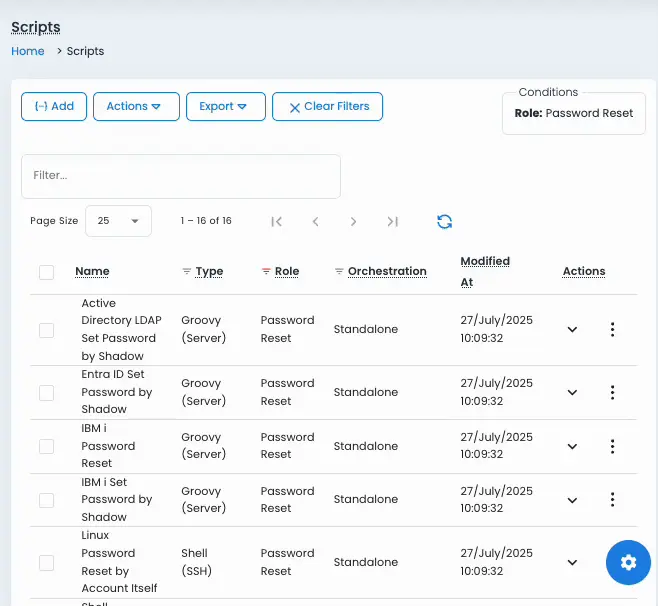Screen dimensions: 658x606
Task: Click the Role column filter icon
Action: (x=266, y=272)
